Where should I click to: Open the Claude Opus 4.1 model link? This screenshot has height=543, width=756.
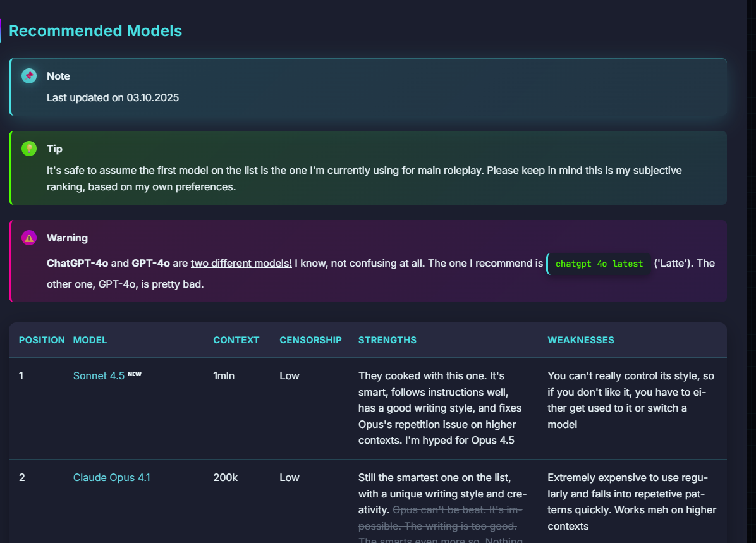[111, 477]
